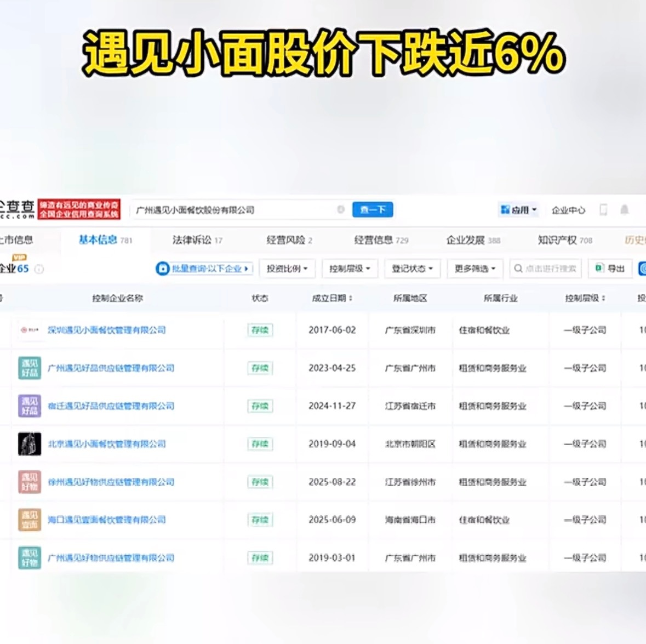Click the mobile phone icon
Screen dimensions: 646x644
click(603, 210)
